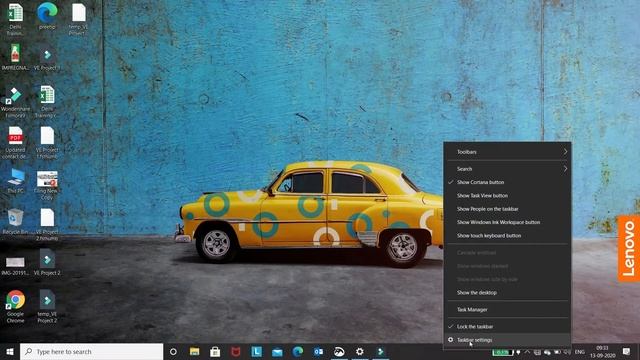Enable Show touch keyboard button
The image size is (640, 360).
[x=507, y=236]
